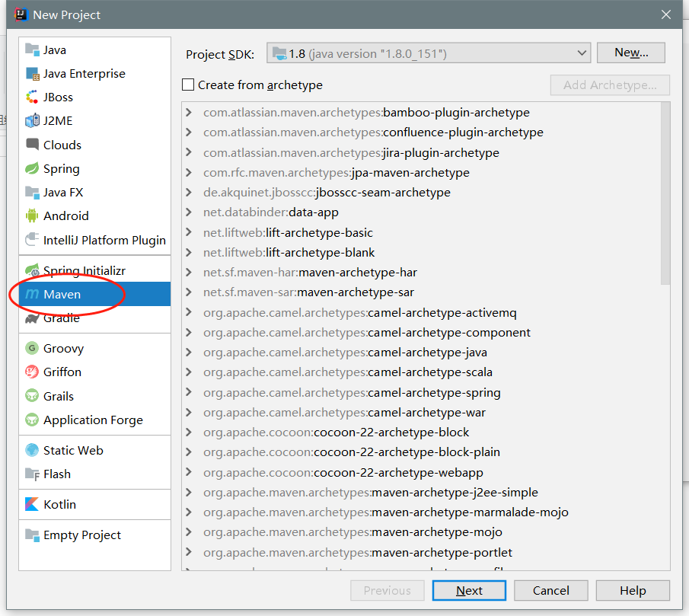Select Spring Initializr in the sidebar
The width and height of the screenshot is (689, 616).
84,271
